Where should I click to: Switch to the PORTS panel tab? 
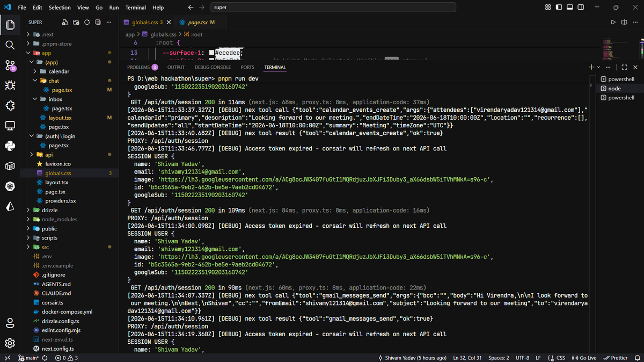tap(247, 67)
